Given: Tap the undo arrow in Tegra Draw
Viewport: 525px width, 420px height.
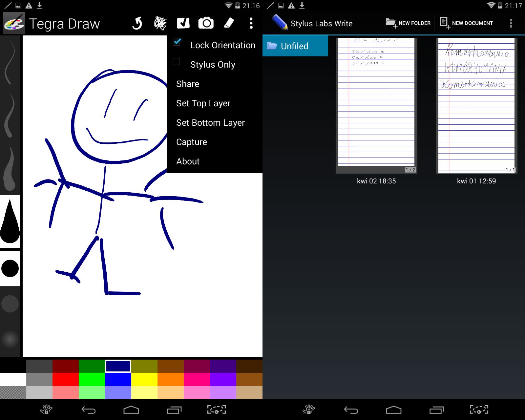Looking at the screenshot, I should [137, 23].
